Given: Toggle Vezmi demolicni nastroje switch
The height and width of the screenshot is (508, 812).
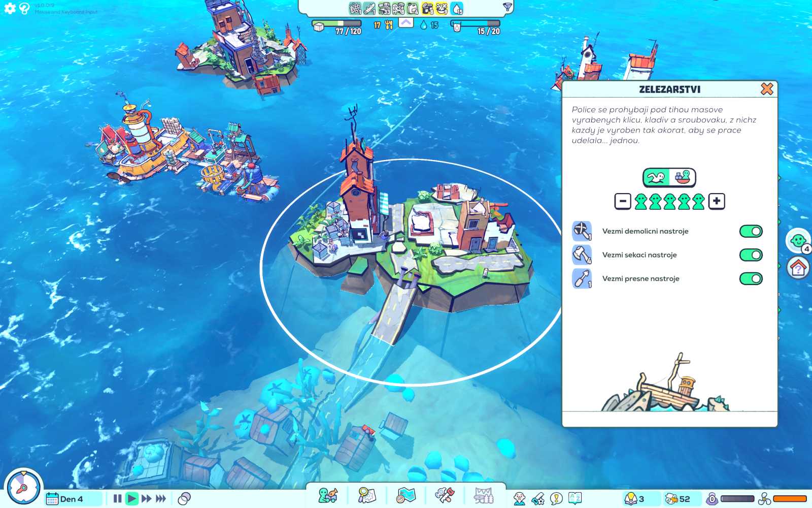Looking at the screenshot, I should 751,231.
